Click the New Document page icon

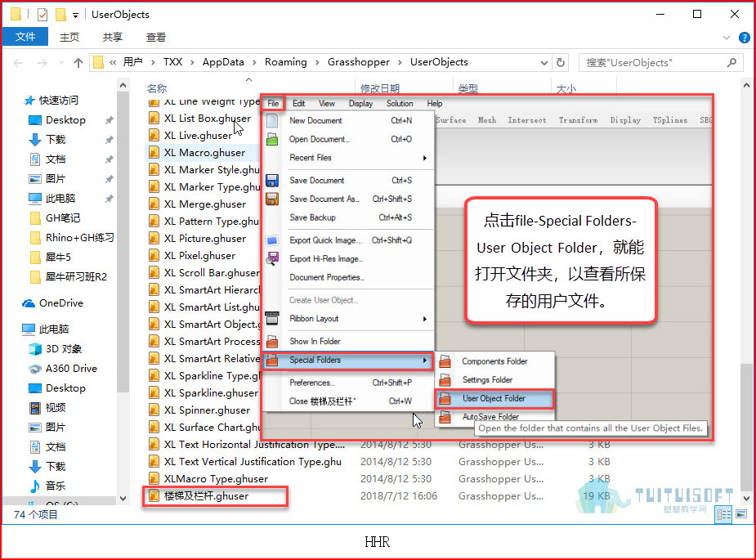[x=272, y=121]
